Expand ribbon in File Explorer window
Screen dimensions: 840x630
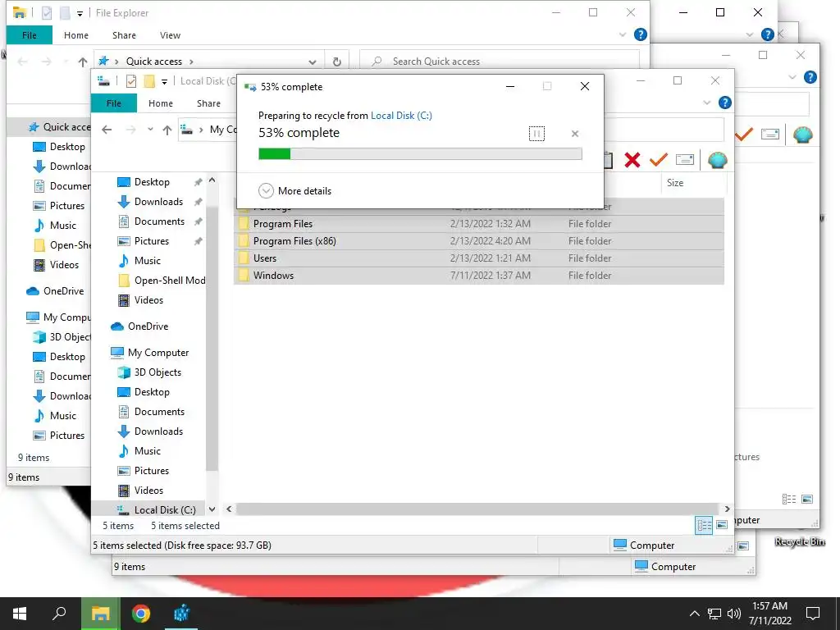pos(623,34)
